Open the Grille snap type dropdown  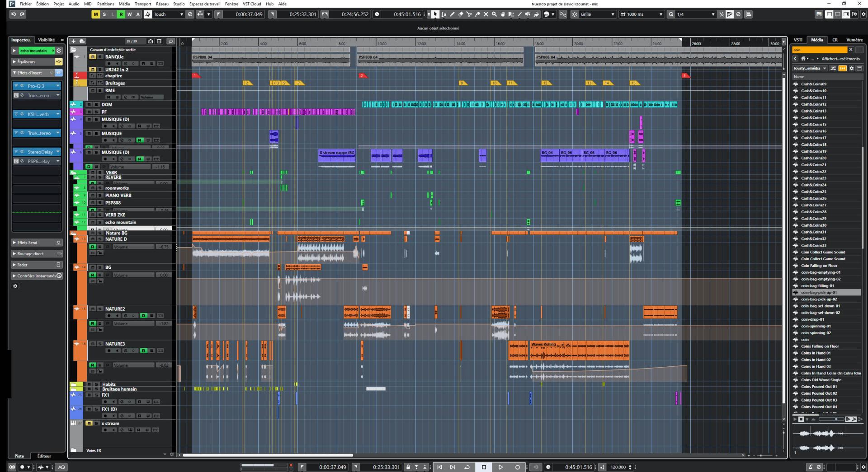pos(597,14)
